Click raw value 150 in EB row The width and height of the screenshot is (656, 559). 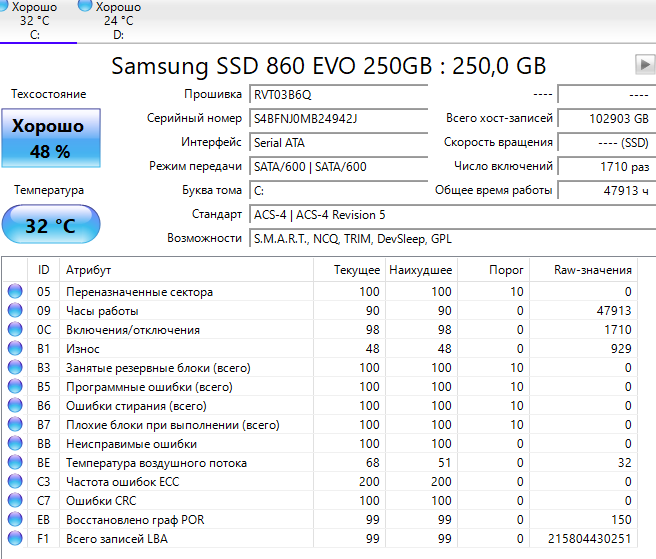pos(621,520)
